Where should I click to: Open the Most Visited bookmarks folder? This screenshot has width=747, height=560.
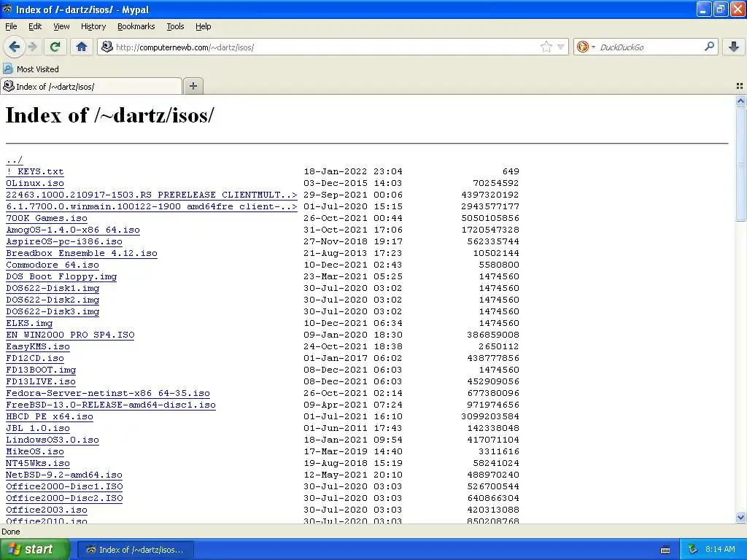click(x=31, y=69)
